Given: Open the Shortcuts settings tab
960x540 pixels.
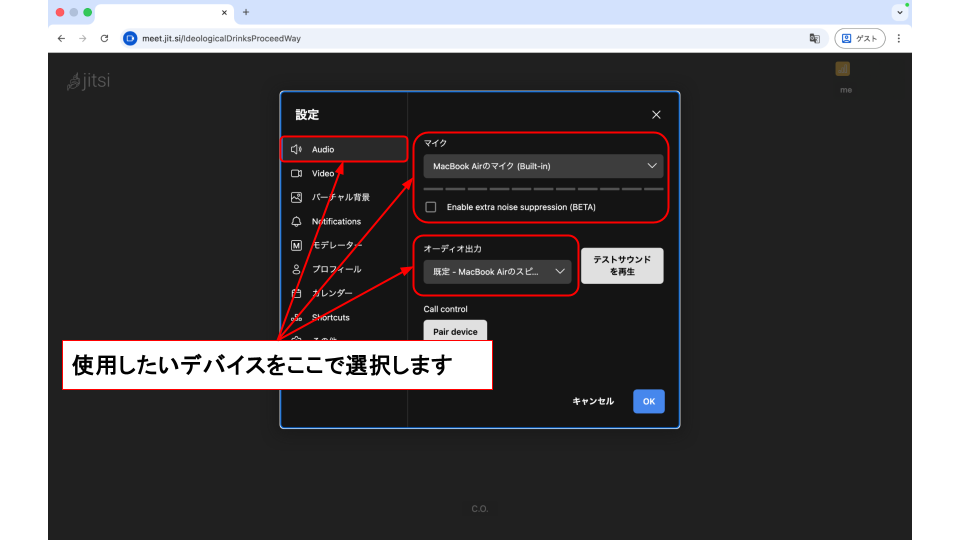Looking at the screenshot, I should pyautogui.click(x=330, y=317).
